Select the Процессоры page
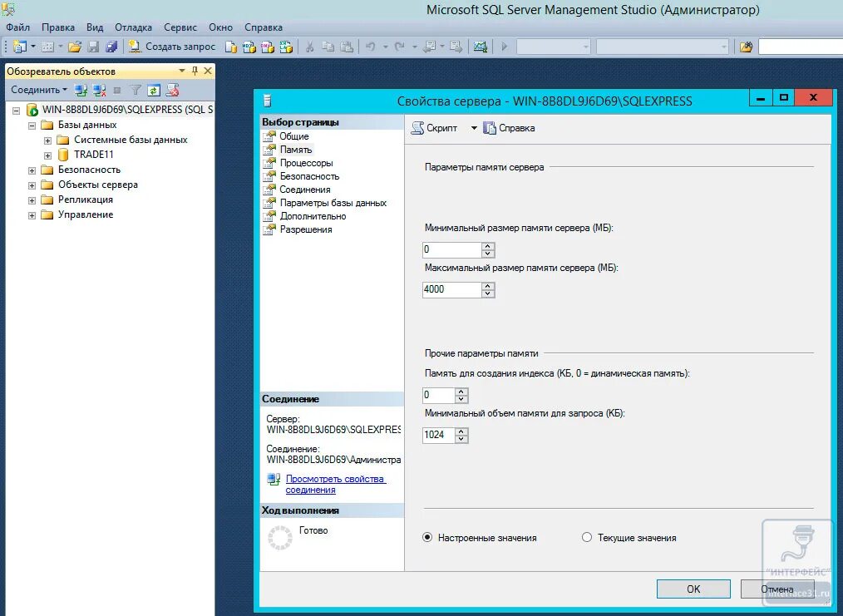The height and width of the screenshot is (616, 843). [x=306, y=163]
